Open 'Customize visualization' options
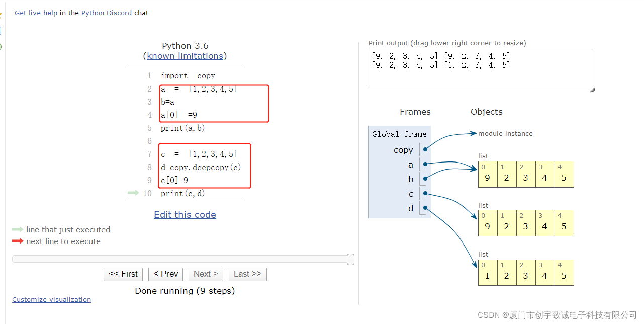The image size is (644, 324). 51,299
